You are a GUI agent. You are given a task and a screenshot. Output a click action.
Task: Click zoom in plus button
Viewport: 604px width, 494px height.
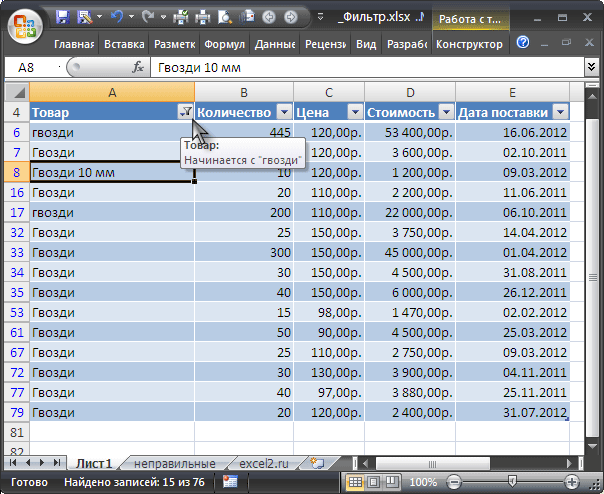pos(571,482)
